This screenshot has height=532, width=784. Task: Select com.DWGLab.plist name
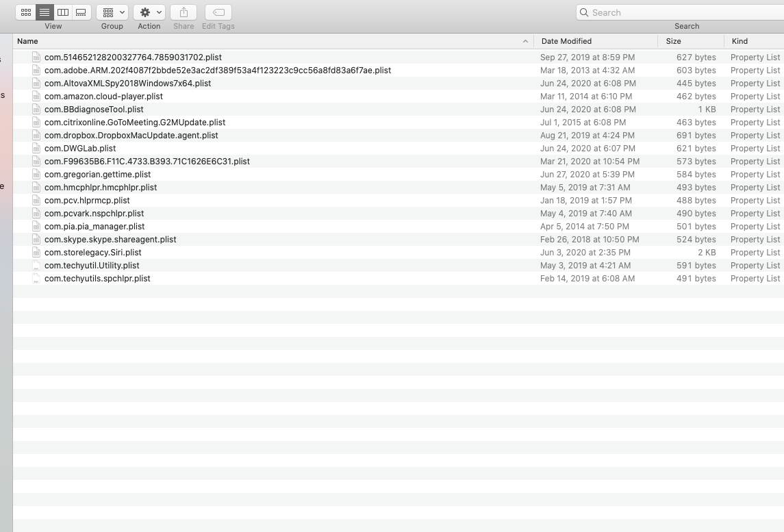(x=80, y=148)
